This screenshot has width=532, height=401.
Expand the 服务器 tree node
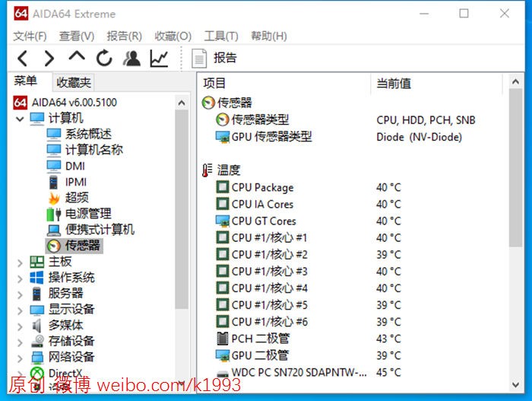[x=20, y=294]
